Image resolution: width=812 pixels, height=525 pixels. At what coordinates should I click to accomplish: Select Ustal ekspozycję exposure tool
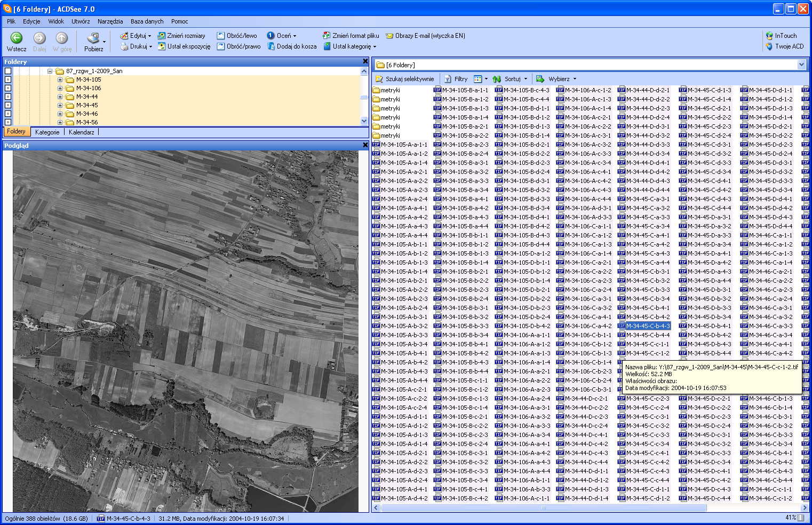(184, 46)
